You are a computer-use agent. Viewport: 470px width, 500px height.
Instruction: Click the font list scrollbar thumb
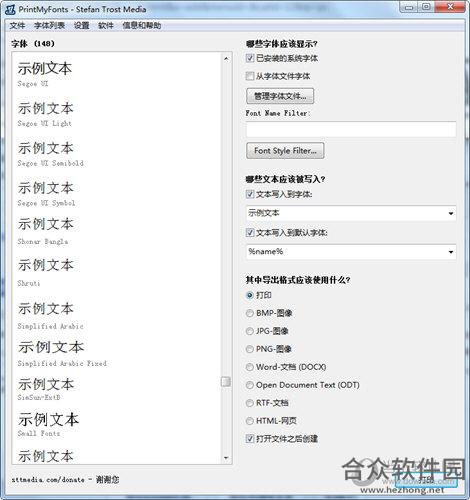[x=226, y=382]
